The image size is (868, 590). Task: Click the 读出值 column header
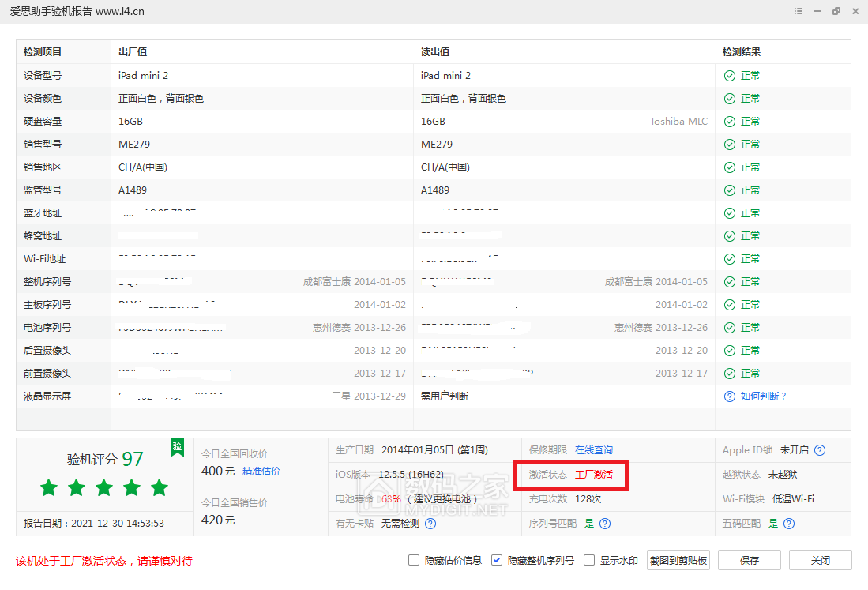(435, 52)
